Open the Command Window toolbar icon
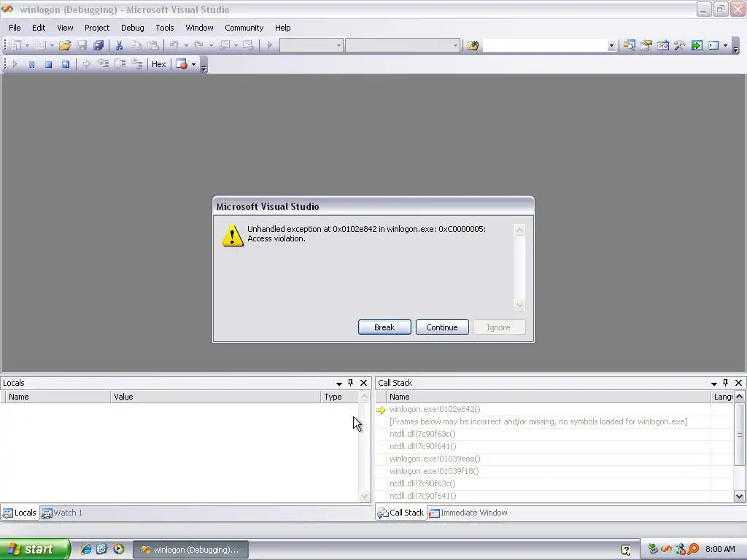Image resolution: width=747 pixels, height=560 pixels. pos(713,45)
